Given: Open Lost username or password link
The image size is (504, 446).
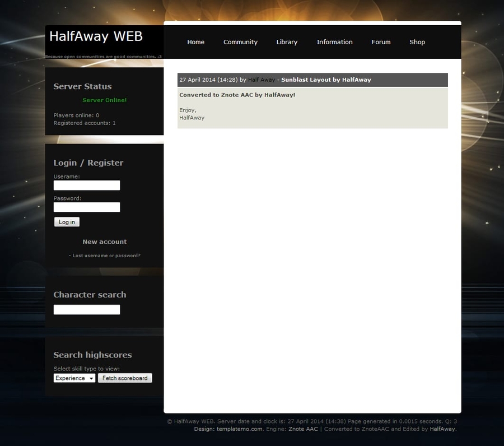Looking at the screenshot, I should tap(106, 255).
